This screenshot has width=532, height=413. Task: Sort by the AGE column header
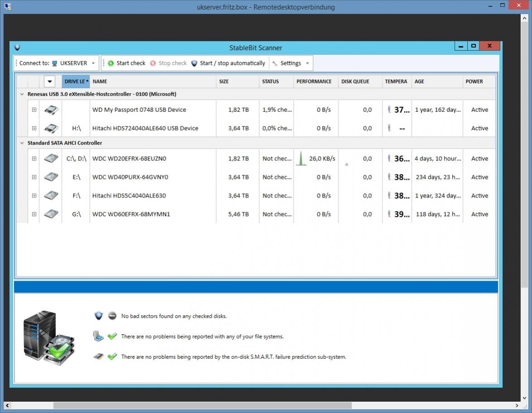coord(437,82)
